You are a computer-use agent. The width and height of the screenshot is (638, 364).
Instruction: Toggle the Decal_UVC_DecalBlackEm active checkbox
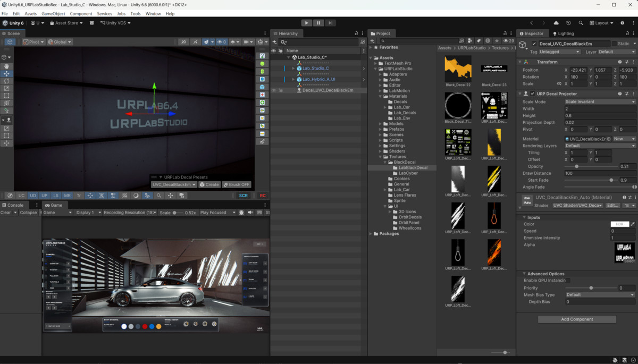click(x=534, y=44)
